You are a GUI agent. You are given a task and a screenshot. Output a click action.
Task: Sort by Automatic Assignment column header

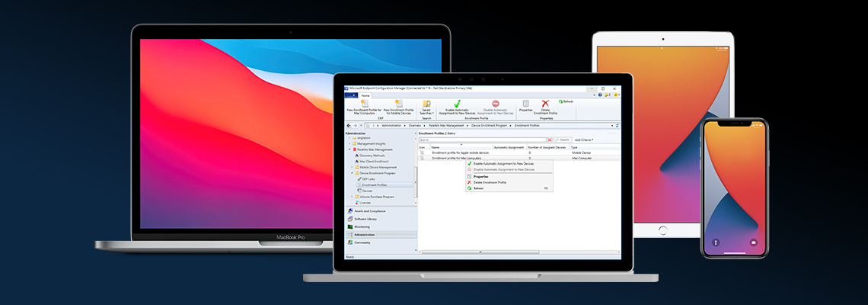[x=509, y=147]
